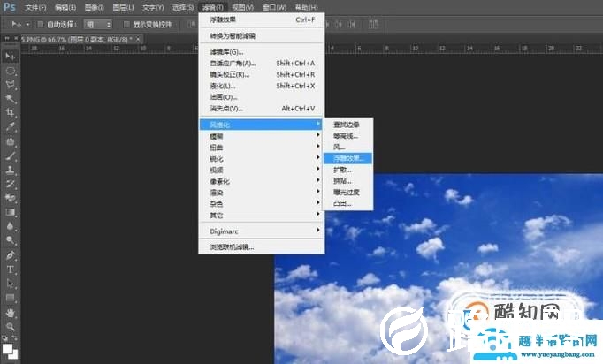Expand the 视频 filter submenu
Viewport: 603px width, 364px height.
[x=262, y=170]
